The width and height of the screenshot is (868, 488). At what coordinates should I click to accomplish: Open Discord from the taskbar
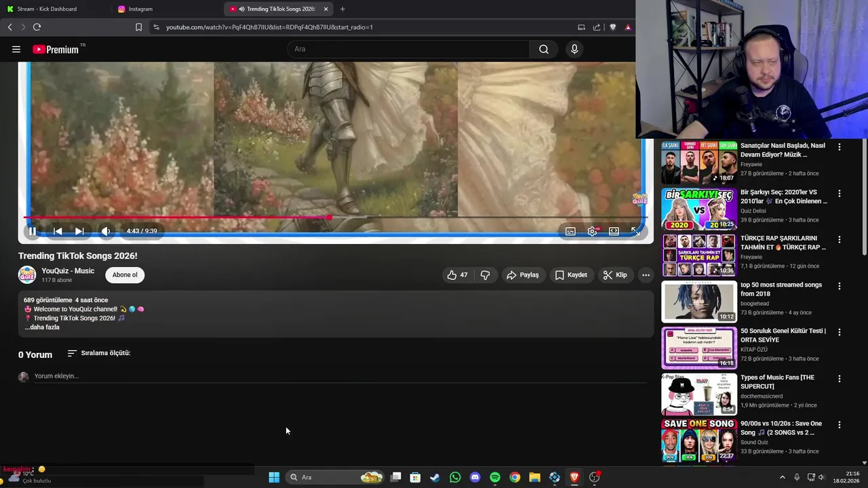click(x=475, y=477)
